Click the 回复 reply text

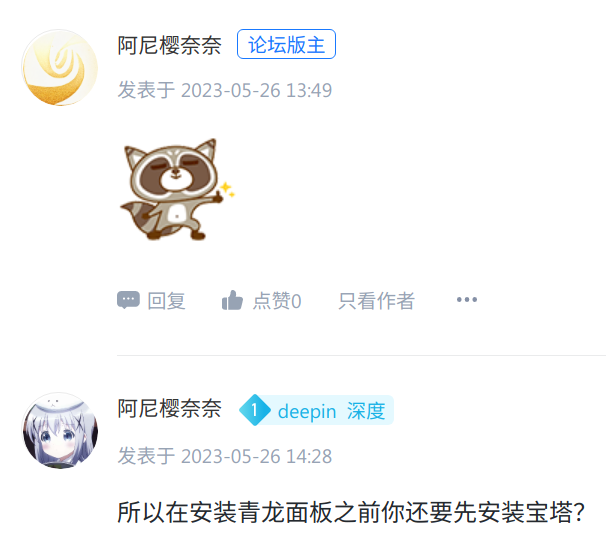[167, 301]
